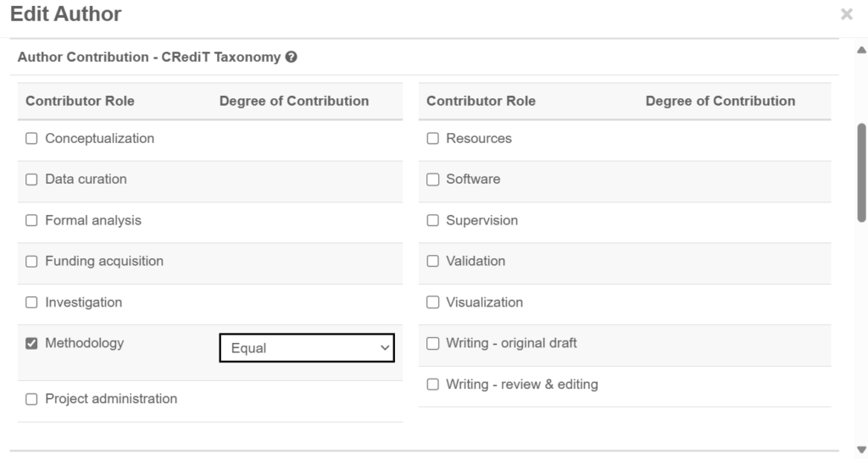
Task: Enable Writing - review & editing checkbox
Action: tap(433, 384)
